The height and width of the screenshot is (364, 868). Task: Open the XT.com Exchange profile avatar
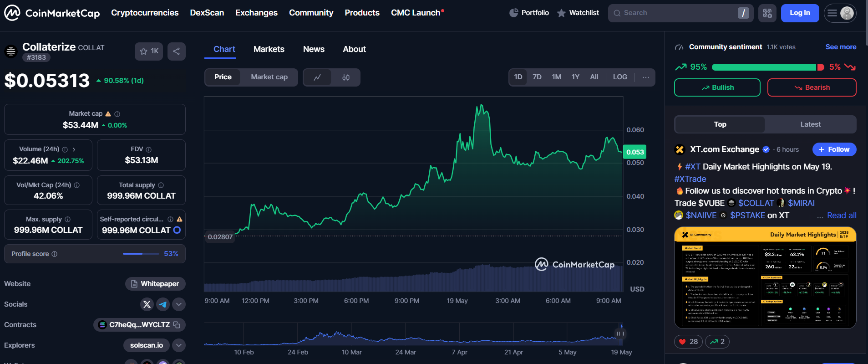[680, 149]
